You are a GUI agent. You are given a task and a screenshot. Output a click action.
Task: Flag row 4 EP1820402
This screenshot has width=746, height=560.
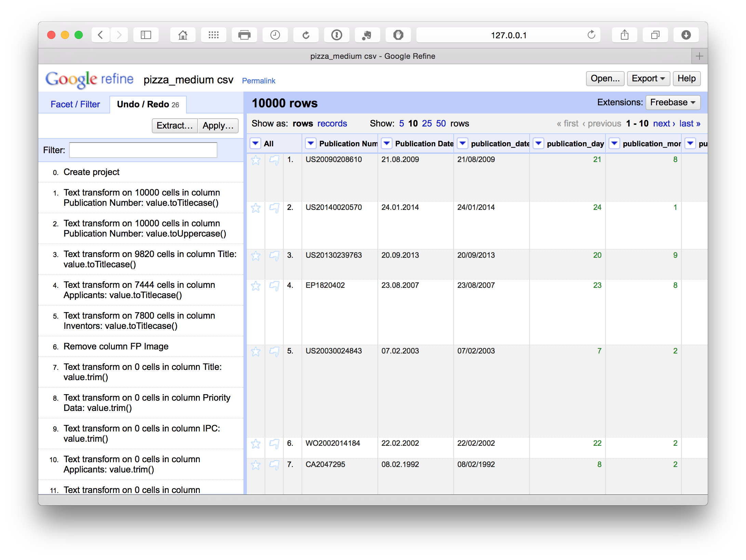[274, 286]
